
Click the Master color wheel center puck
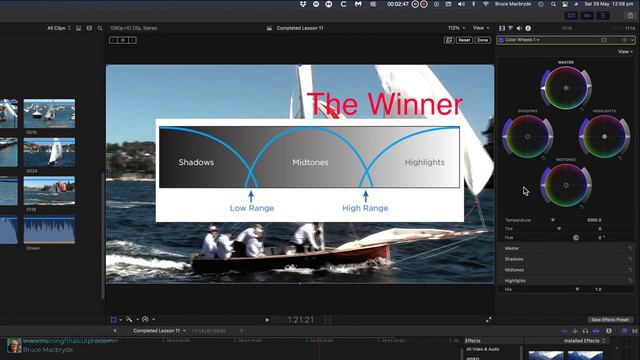pos(566,88)
